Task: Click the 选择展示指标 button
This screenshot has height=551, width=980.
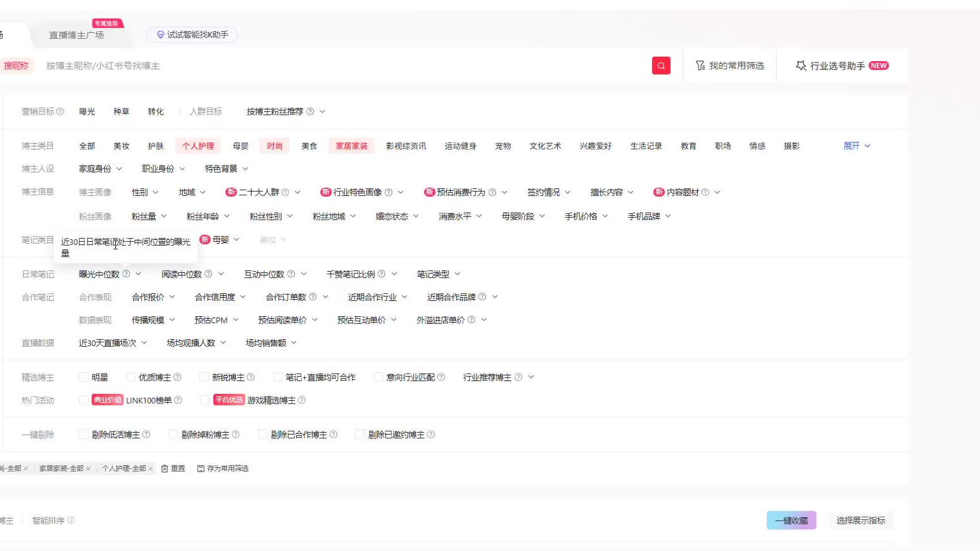Action: (861, 520)
